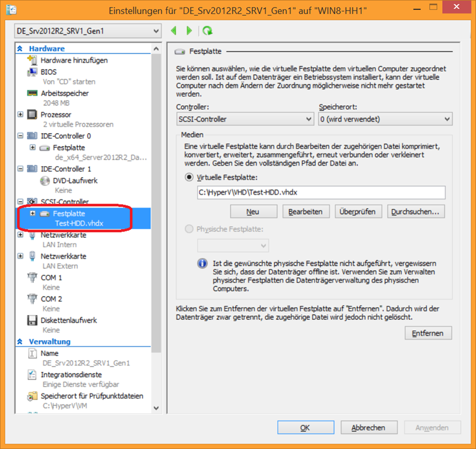
Task: Click the Bearbeiten button
Action: point(306,212)
